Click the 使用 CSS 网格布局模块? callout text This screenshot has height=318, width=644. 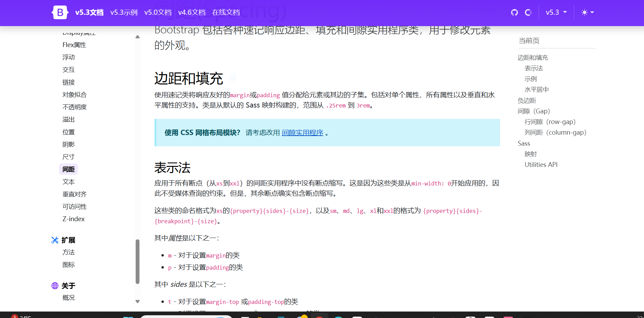click(202, 133)
